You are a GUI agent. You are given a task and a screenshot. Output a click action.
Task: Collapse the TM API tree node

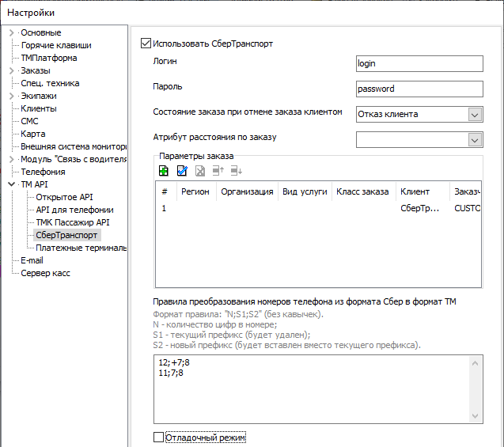(x=12, y=184)
